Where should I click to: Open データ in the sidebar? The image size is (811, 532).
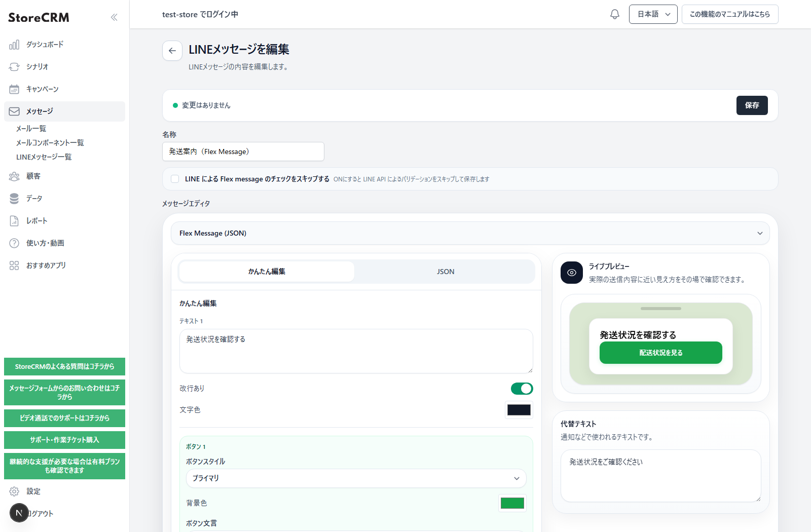[64, 199]
